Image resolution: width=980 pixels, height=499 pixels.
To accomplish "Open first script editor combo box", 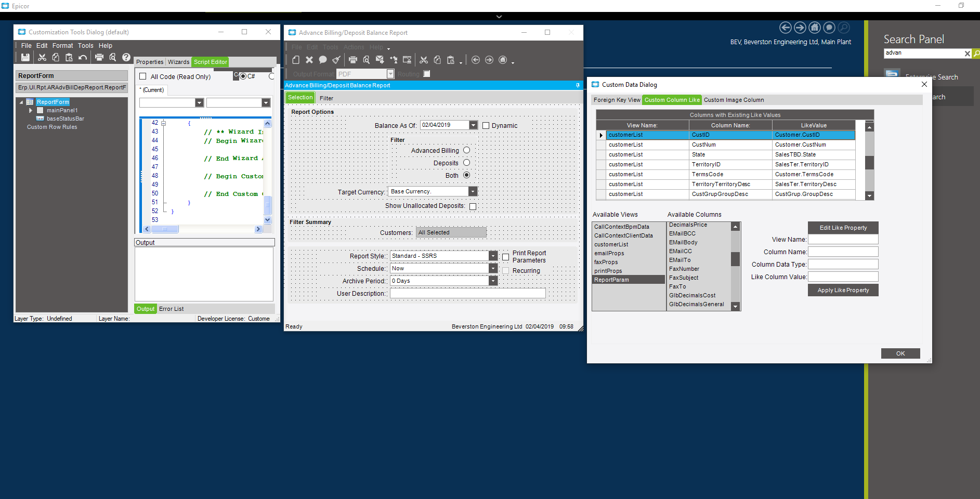I will tap(199, 103).
